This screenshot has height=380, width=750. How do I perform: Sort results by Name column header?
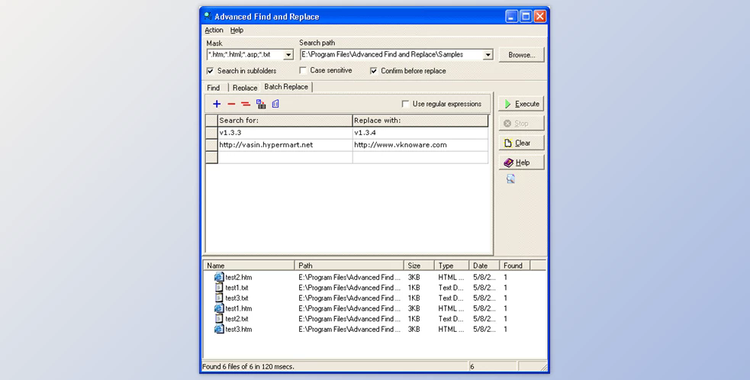click(x=249, y=265)
